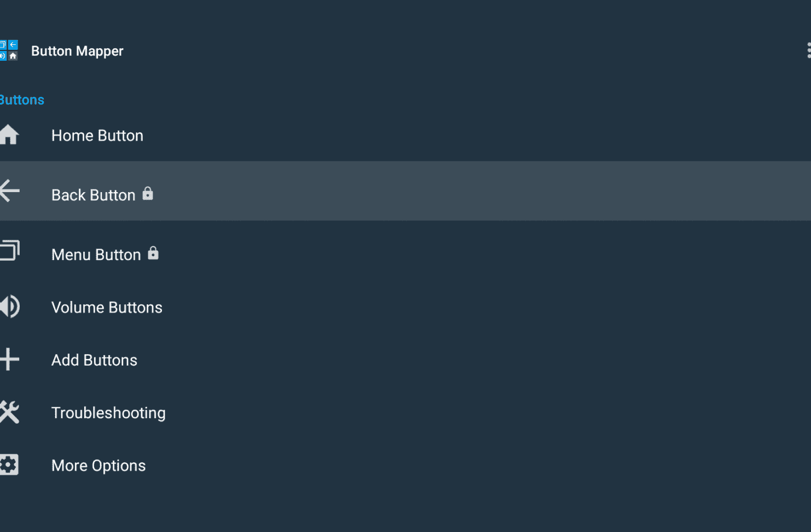Image resolution: width=811 pixels, height=532 pixels.
Task: Open the Troubleshooting section
Action: pyautogui.click(x=405, y=413)
